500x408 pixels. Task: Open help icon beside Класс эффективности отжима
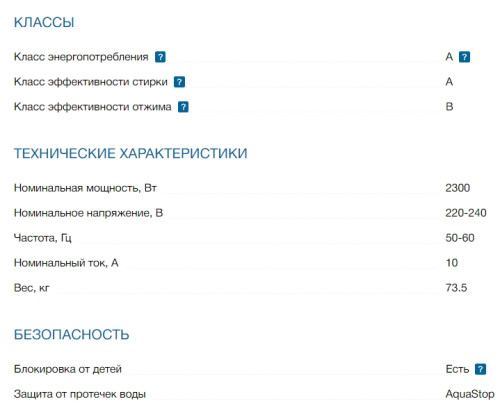click(183, 107)
